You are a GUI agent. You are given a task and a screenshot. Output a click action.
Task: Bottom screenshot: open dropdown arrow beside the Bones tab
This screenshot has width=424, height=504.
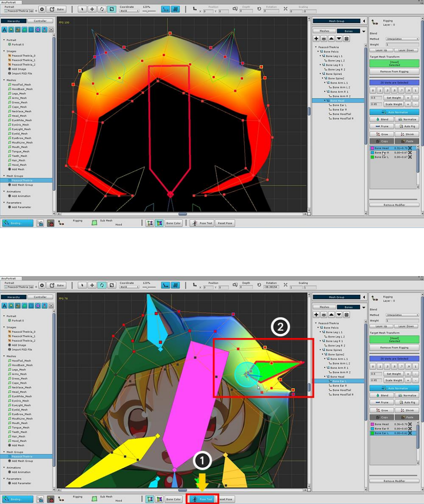(364, 307)
